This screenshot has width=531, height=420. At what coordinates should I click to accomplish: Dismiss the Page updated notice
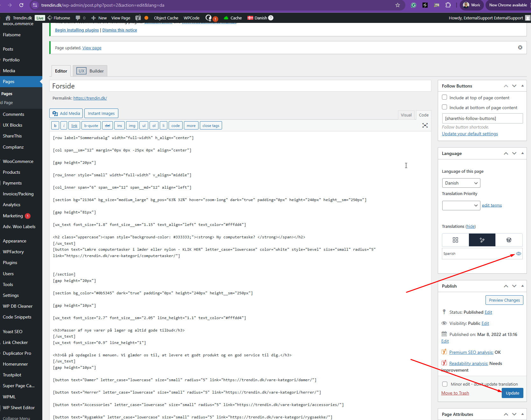520,47
